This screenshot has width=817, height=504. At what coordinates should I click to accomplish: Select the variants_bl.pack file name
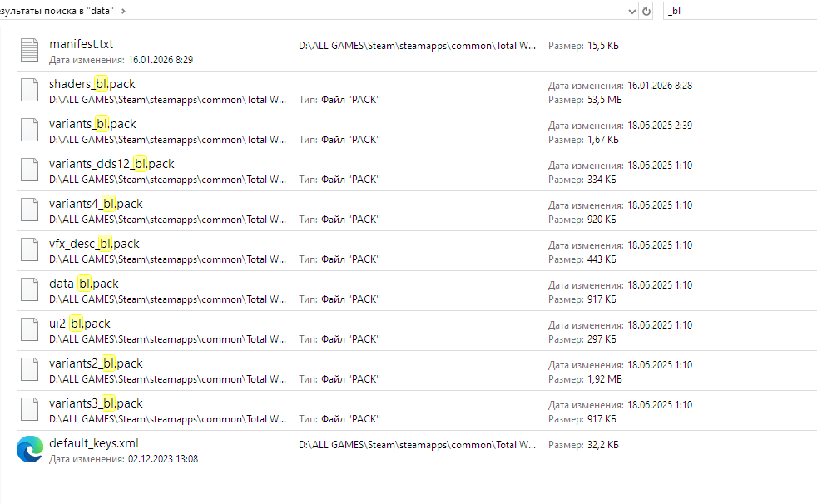92,124
